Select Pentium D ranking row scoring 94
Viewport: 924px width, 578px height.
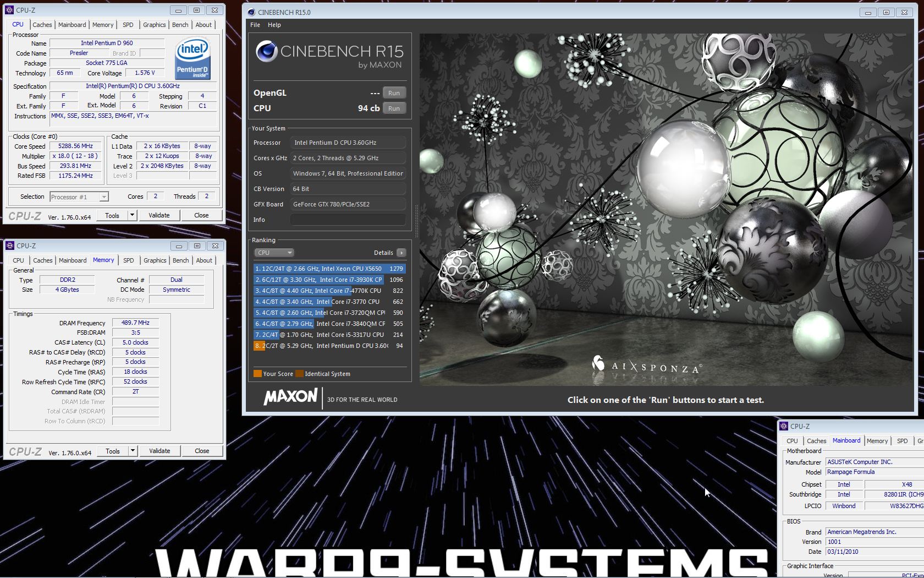pyautogui.click(x=329, y=346)
